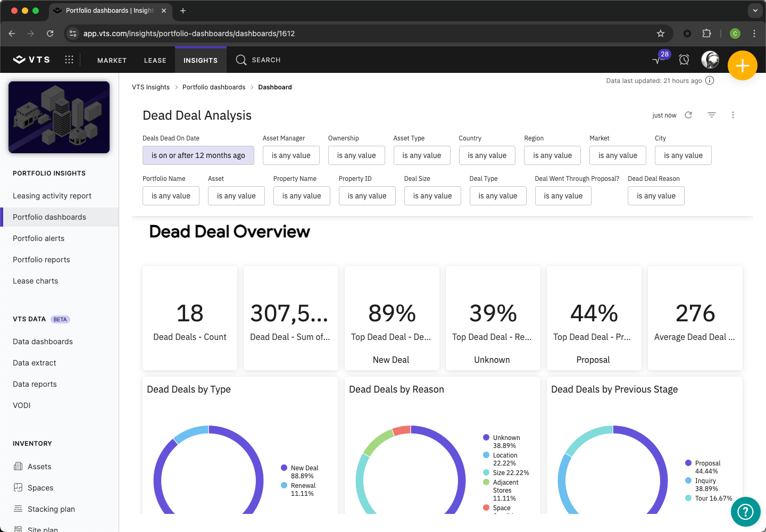Switch to the MARKET tab
The image size is (766, 532).
[x=112, y=60]
